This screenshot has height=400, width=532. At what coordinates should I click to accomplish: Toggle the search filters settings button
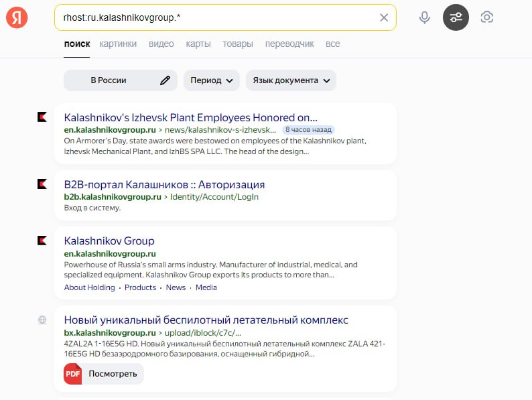coord(456,17)
